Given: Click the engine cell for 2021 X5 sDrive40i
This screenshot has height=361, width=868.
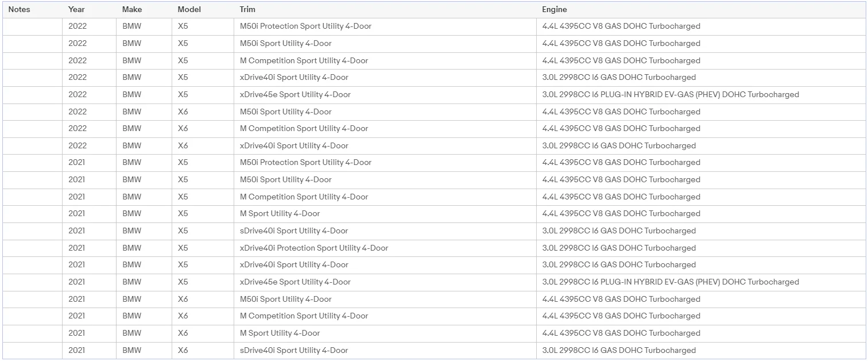Looking at the screenshot, I should tap(702, 231).
